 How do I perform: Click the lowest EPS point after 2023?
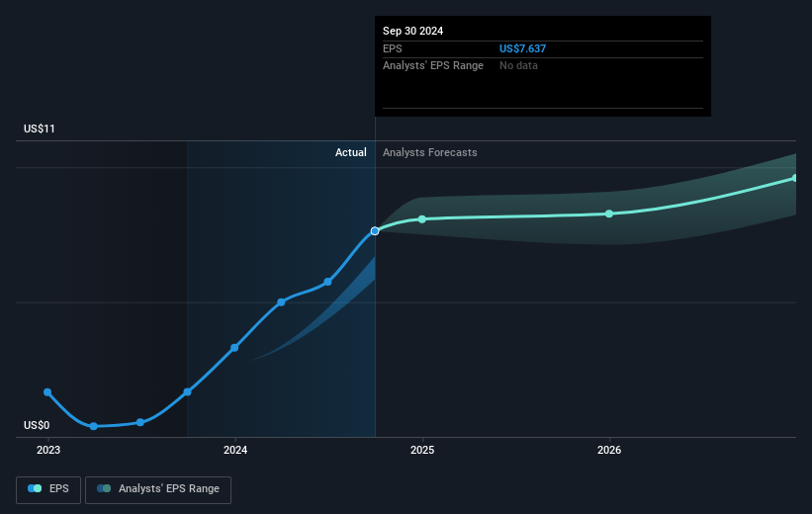click(94, 427)
